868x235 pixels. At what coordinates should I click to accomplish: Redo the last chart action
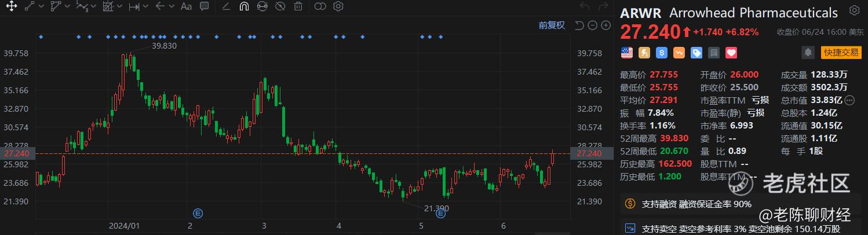pos(603,7)
